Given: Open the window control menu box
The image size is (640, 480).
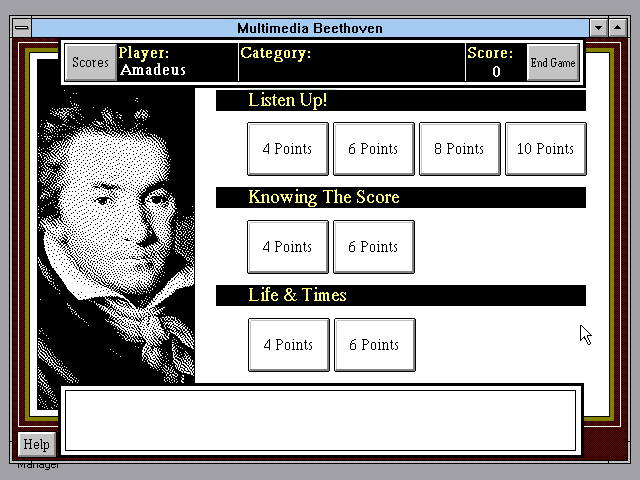Looking at the screenshot, I should point(22,28).
